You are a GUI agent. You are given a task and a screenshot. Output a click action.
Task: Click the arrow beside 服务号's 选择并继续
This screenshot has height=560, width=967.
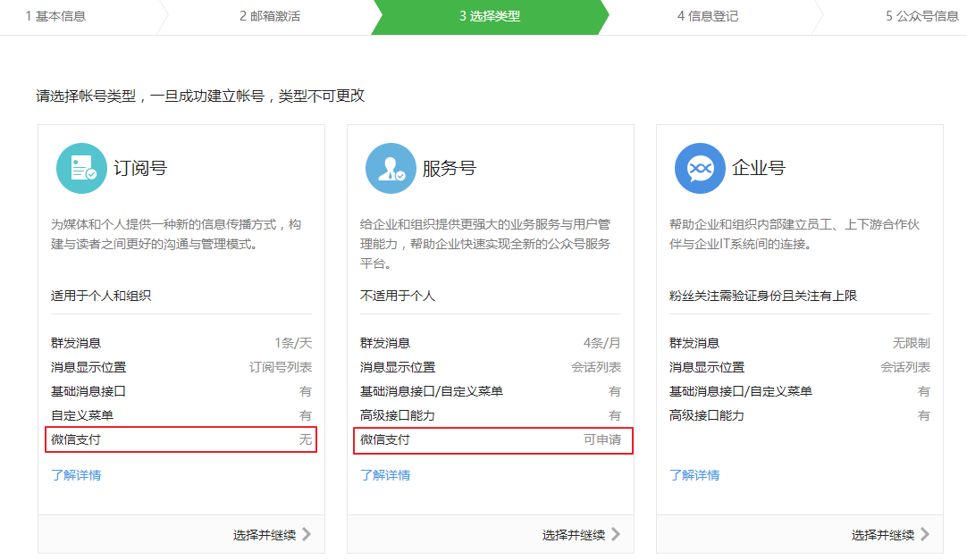tap(616, 534)
